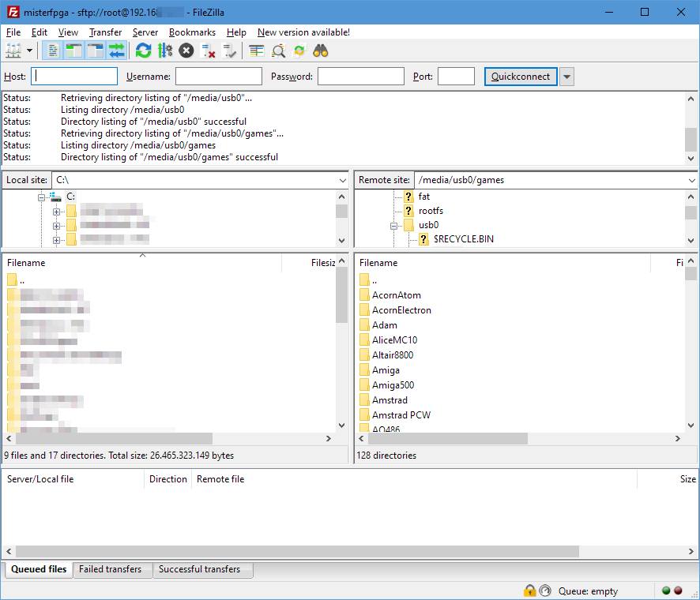Click the green activity indicator light

667,591
